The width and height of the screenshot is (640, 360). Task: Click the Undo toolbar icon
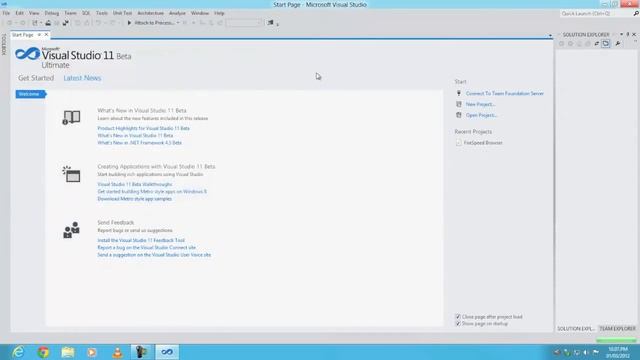point(98,23)
